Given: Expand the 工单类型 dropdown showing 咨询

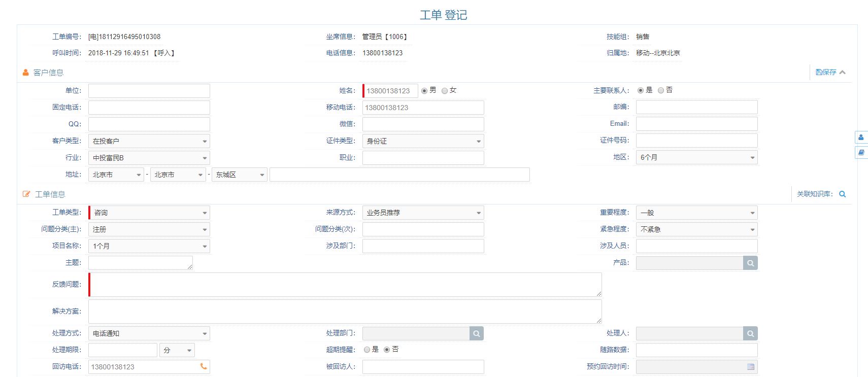Looking at the screenshot, I should 149,213.
